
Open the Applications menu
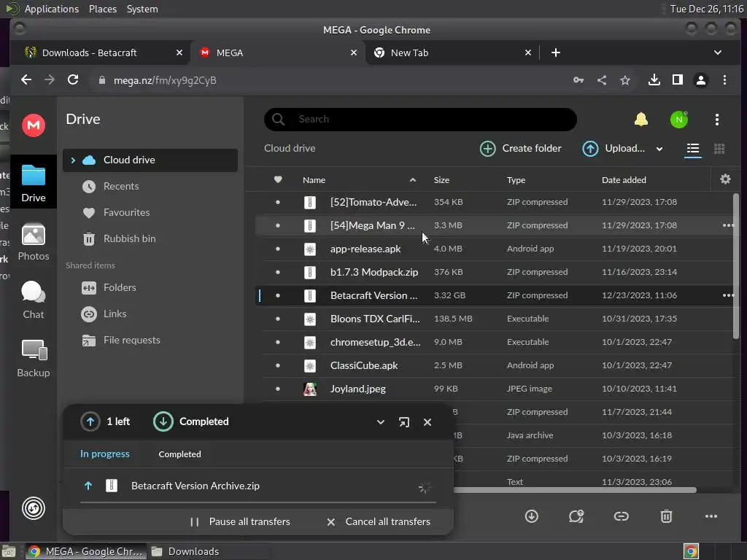[52, 9]
